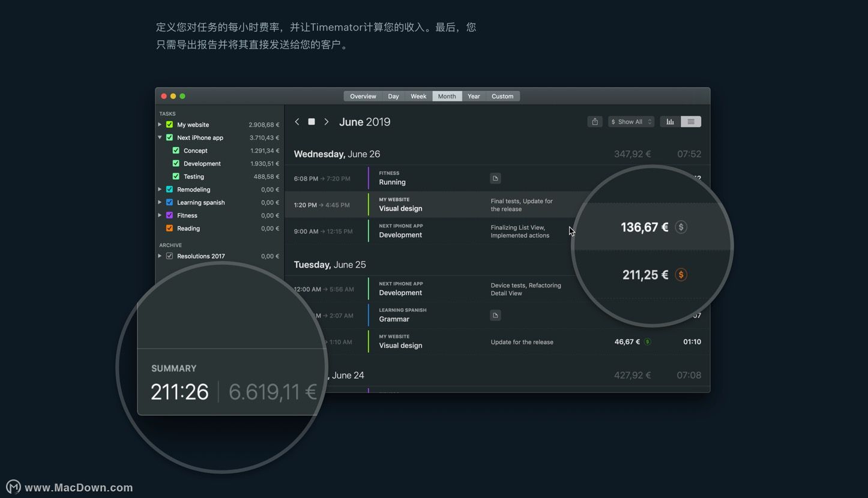868x498 pixels.
Task: Click the 2.908,68 € amount for My website
Action: (264, 125)
